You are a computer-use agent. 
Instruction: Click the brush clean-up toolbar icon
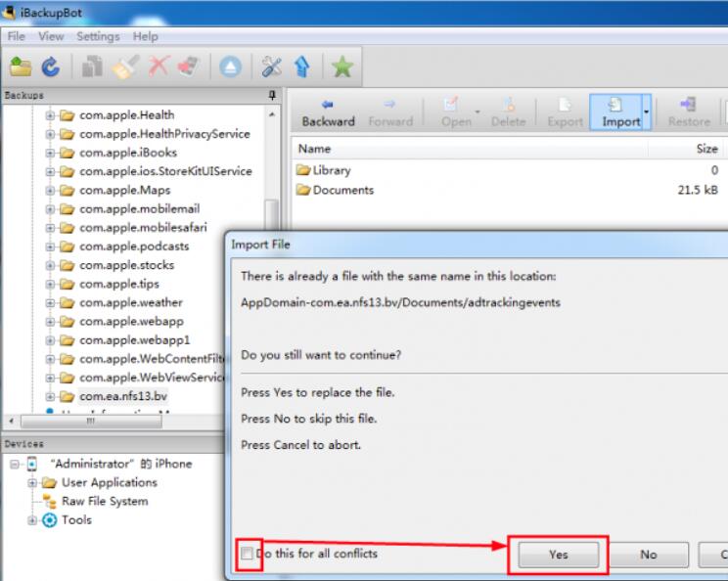click(x=126, y=67)
